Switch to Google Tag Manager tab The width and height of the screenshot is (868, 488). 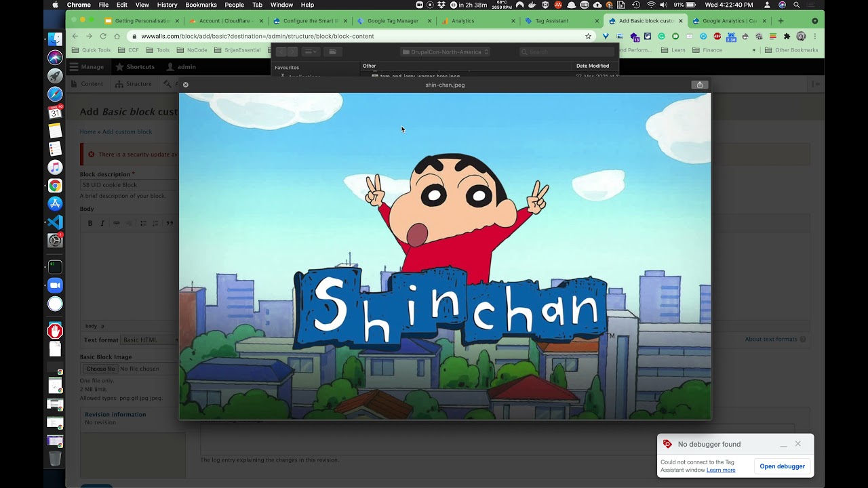tap(396, 21)
